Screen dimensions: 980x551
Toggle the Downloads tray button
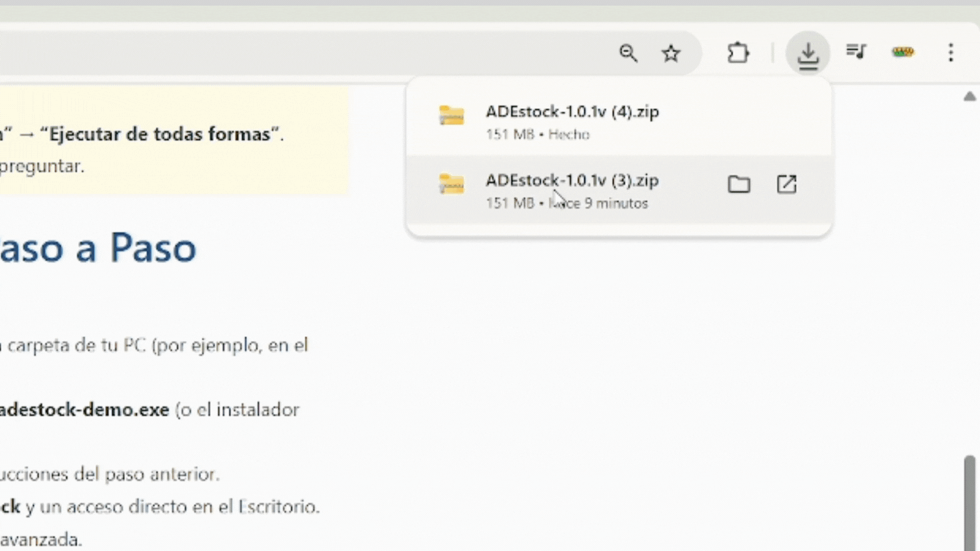[807, 53]
